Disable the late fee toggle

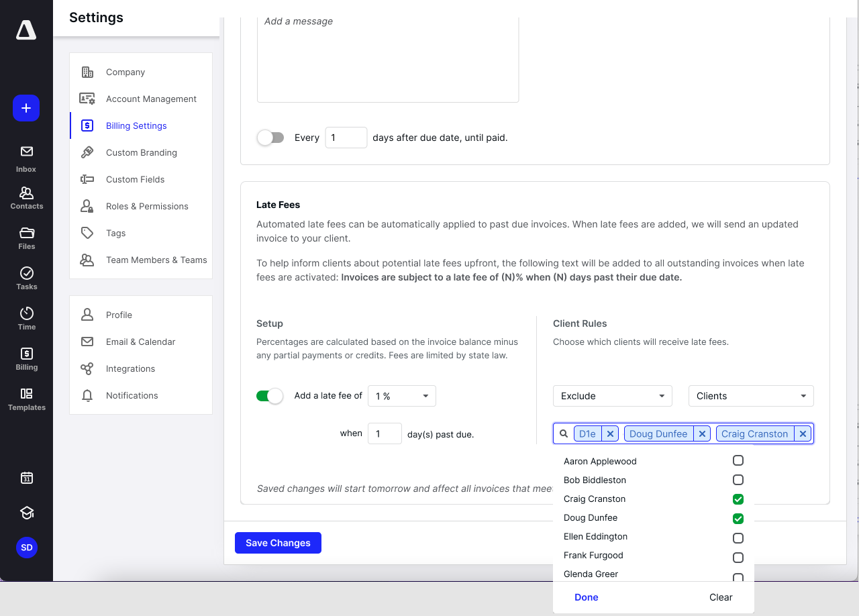click(x=269, y=396)
